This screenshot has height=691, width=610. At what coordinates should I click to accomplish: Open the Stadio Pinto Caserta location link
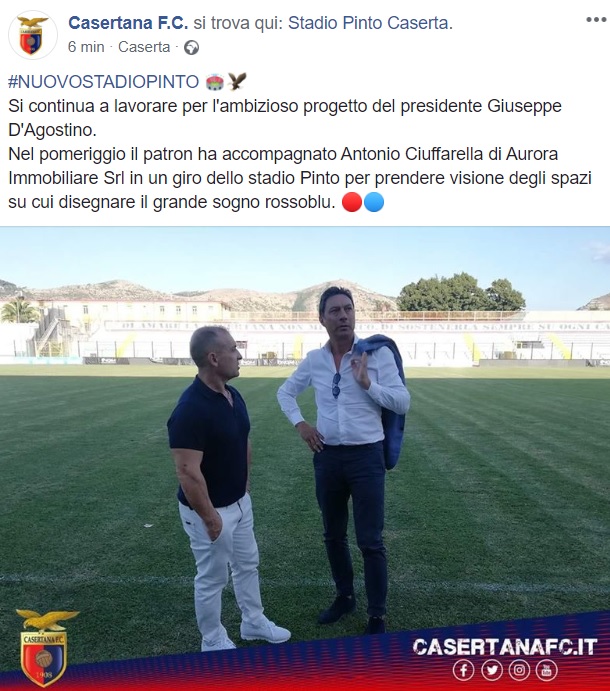coord(370,23)
